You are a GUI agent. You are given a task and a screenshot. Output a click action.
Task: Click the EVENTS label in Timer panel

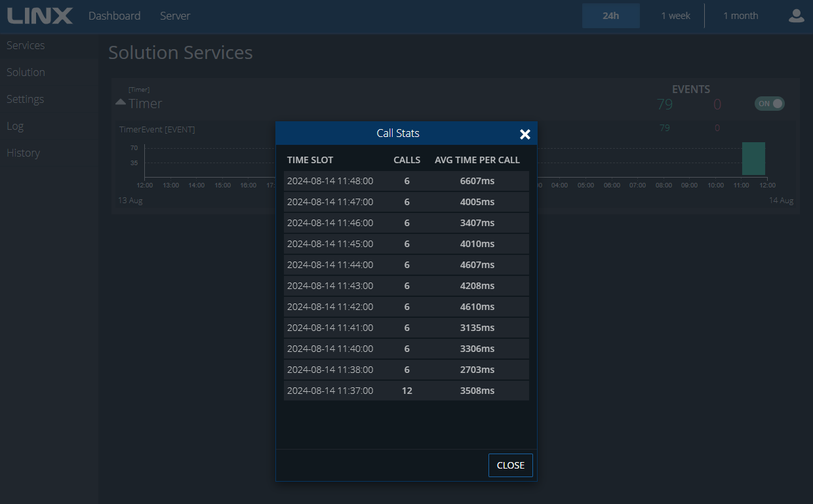click(691, 89)
